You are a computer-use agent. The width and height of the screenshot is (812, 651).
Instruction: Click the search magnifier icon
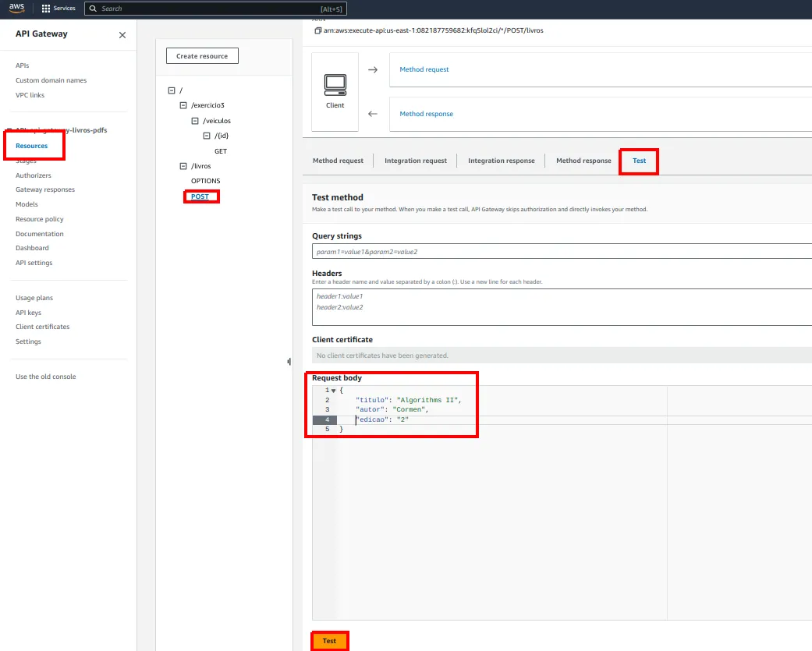pos(93,9)
